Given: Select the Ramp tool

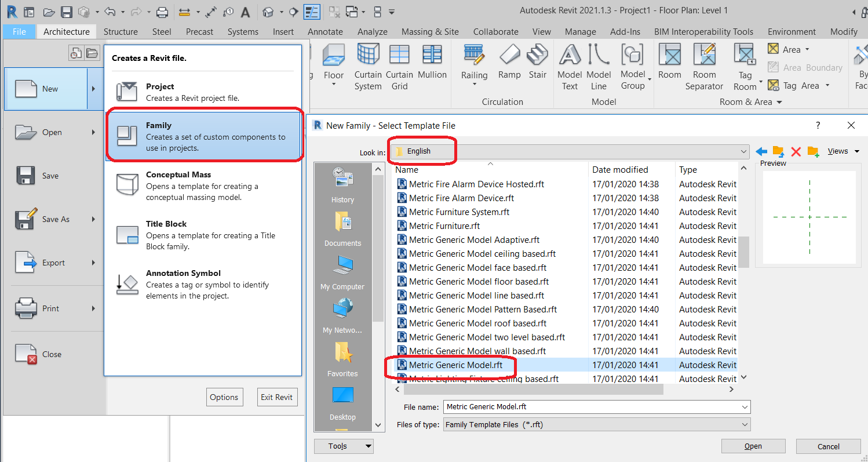Looking at the screenshot, I should pos(509,62).
